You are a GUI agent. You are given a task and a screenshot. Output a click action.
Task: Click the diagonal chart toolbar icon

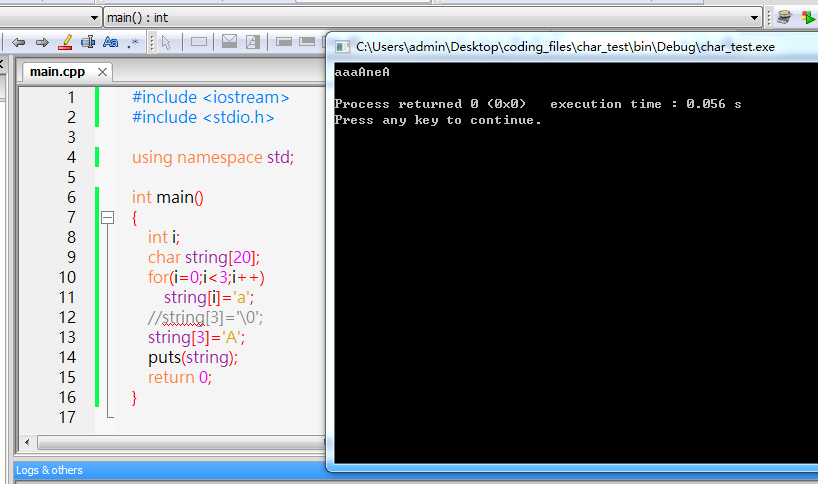[x=253, y=42]
